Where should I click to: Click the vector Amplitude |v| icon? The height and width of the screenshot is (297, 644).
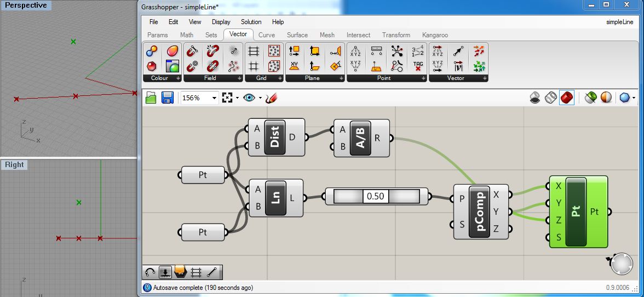click(x=458, y=66)
